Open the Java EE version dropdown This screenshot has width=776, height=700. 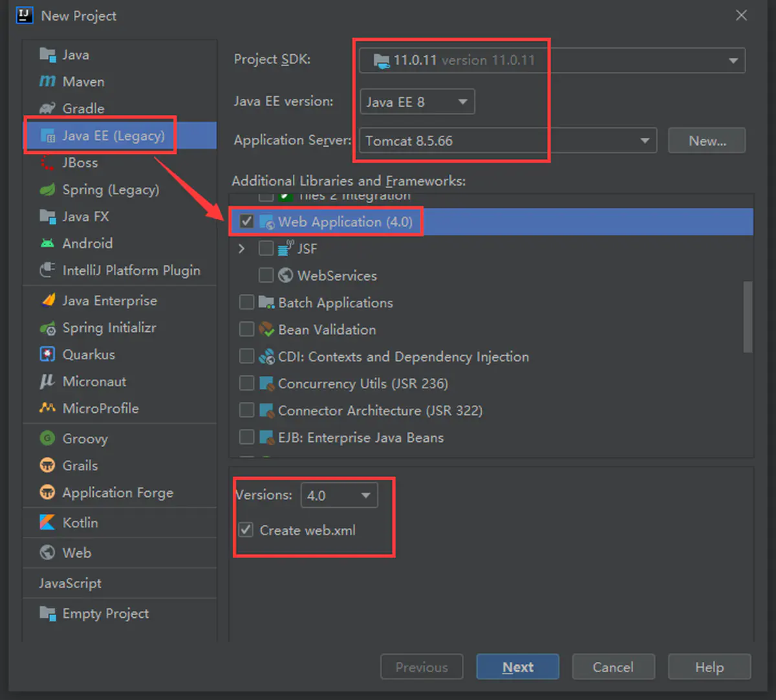417,102
